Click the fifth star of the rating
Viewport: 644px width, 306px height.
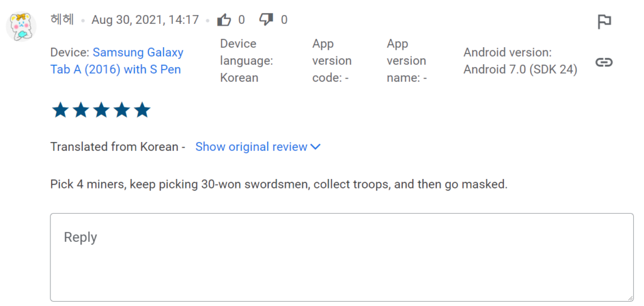click(x=142, y=111)
